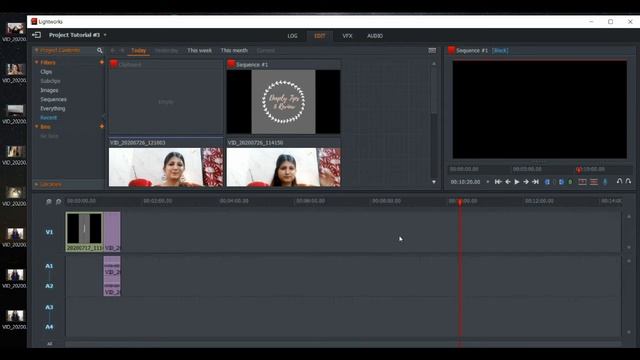This screenshot has width=640, height=360.
Task: Click the viewer timecode 00:10:20.00 field
Action: click(465, 182)
